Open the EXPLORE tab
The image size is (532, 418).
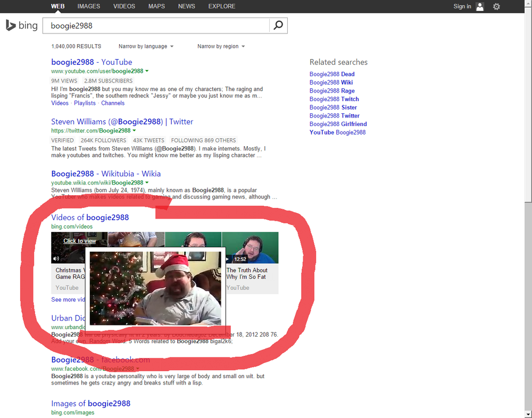(x=222, y=6)
